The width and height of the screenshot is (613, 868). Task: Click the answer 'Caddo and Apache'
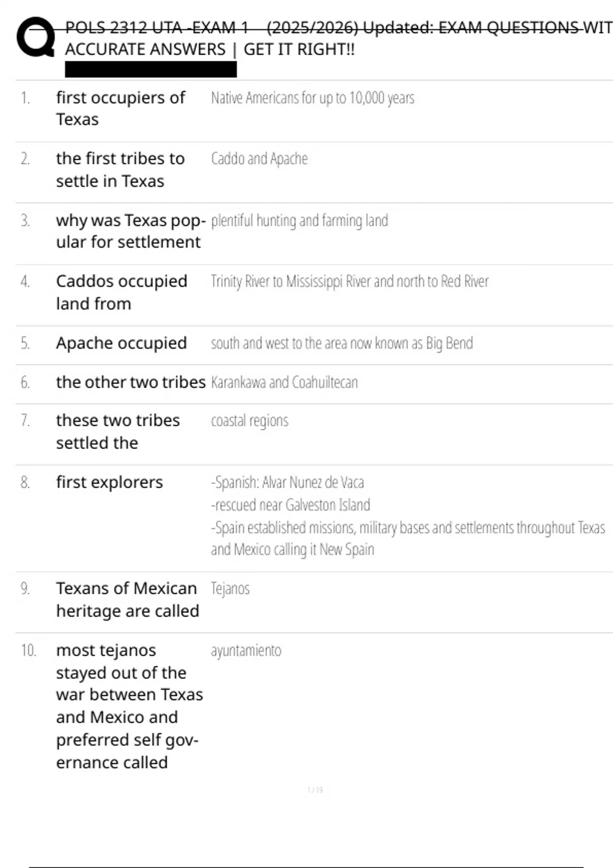point(259,159)
